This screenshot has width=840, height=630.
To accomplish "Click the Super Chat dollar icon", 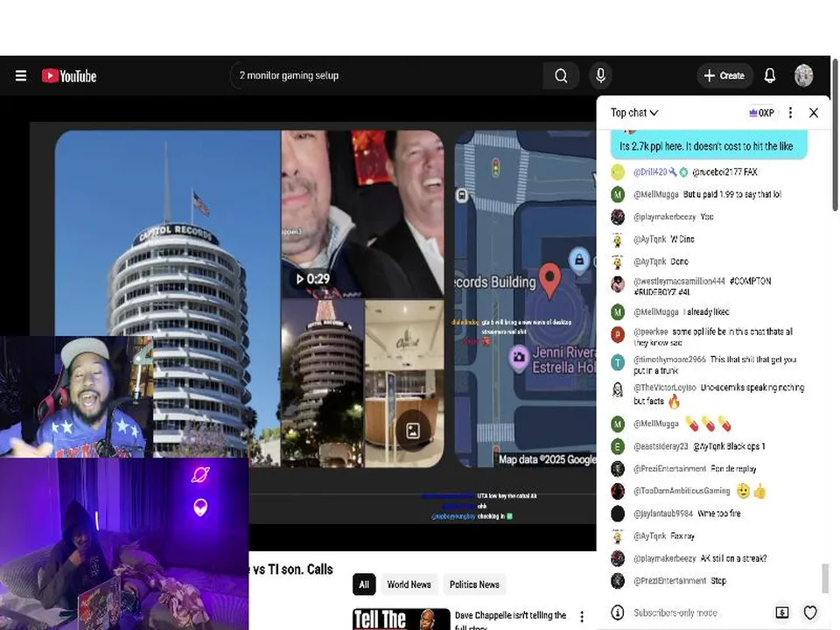I will [781, 612].
